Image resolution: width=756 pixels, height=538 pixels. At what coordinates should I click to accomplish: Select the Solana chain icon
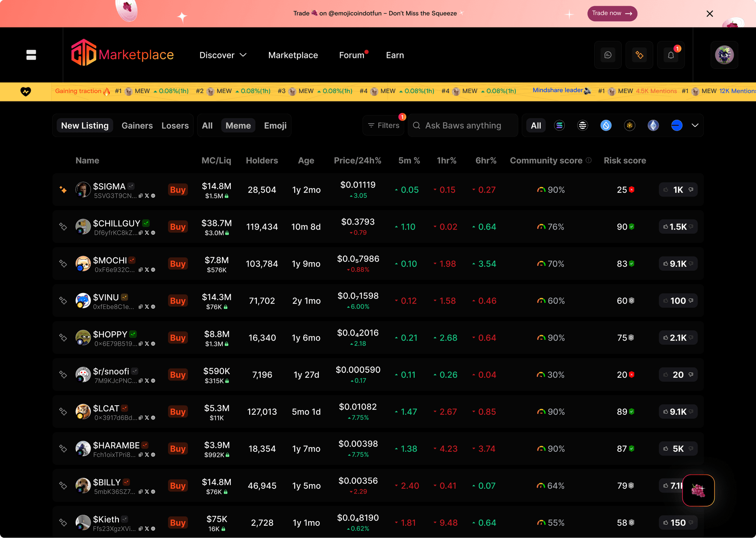point(559,126)
